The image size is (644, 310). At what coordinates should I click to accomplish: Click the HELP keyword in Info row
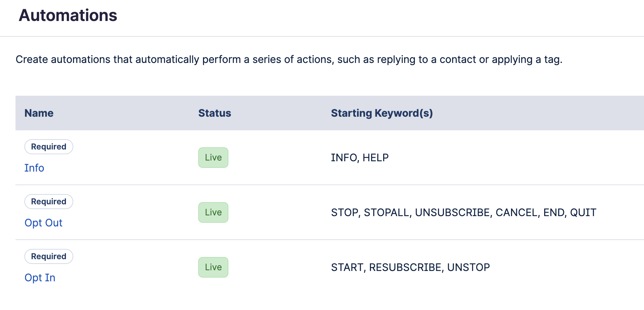(376, 158)
